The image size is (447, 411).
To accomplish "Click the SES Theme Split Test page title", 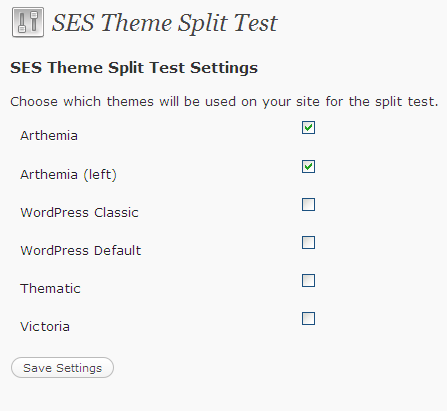I will point(164,23).
